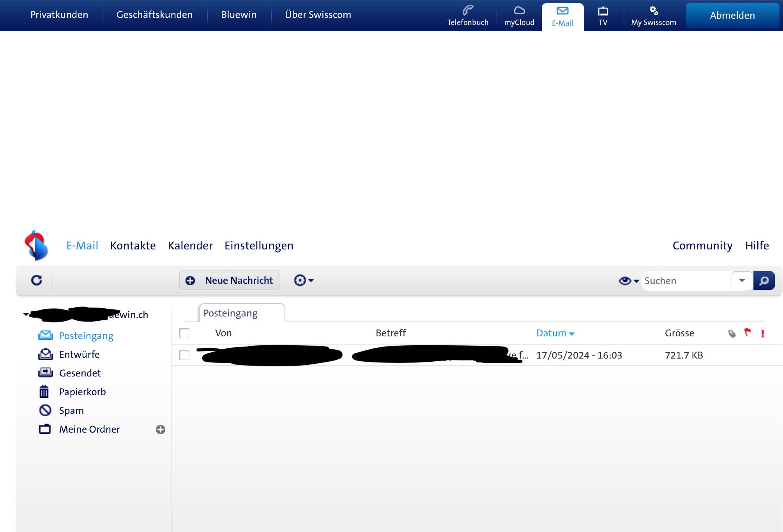Open My Swisscom gear icon
Viewport: 783px width, 532px height.
click(654, 11)
